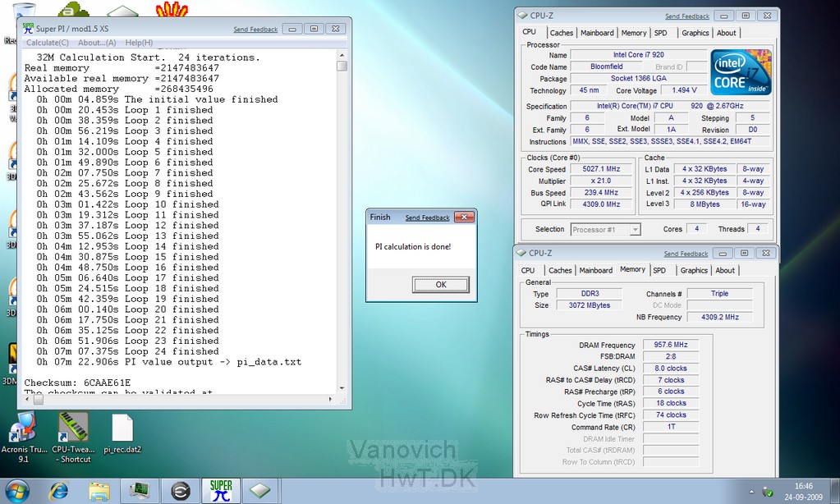Click the upper CPU-Z window title icon
The image size is (840, 504).
[x=522, y=16]
